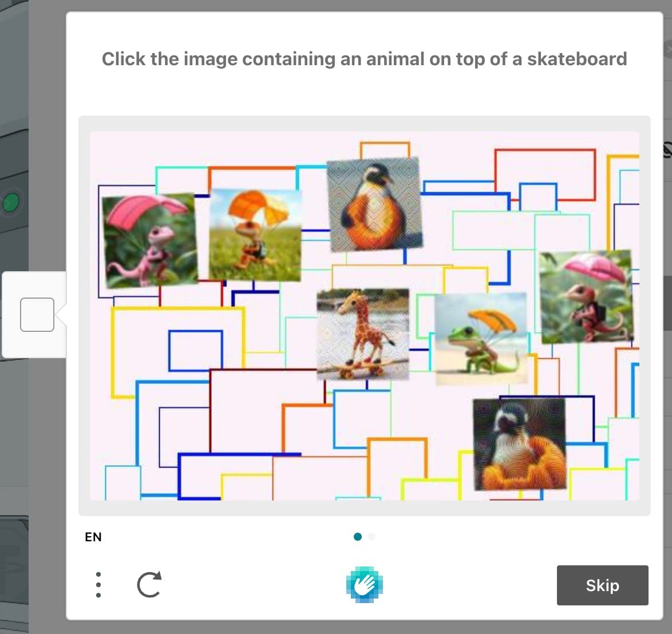Click the lemur in the orange sweater

pos(518,443)
